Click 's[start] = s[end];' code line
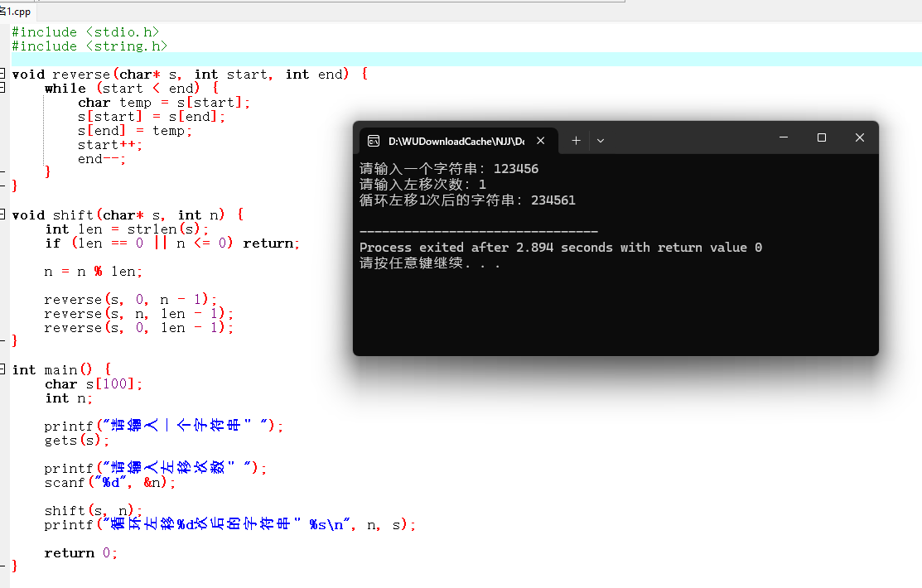Screen dimensions: 922x588 point(151,117)
